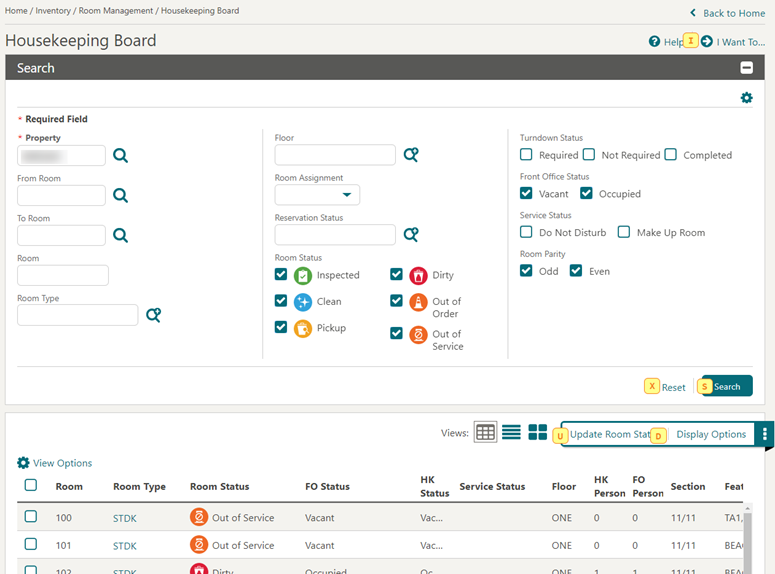Uncheck the Out of Order checkbox
The width and height of the screenshot is (775, 574).
pyautogui.click(x=396, y=301)
